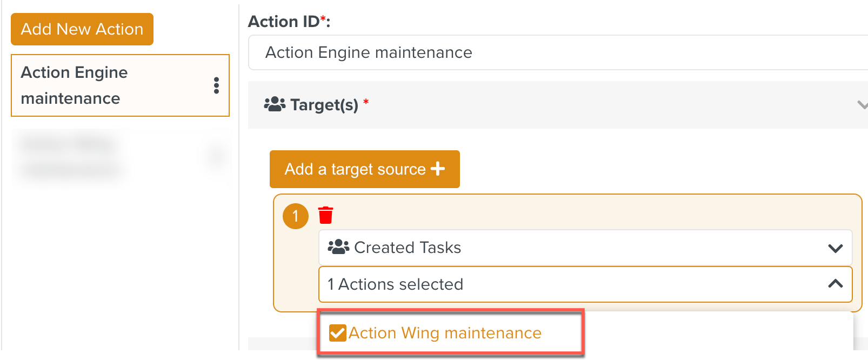Click the Add a target source button

pyautogui.click(x=364, y=169)
